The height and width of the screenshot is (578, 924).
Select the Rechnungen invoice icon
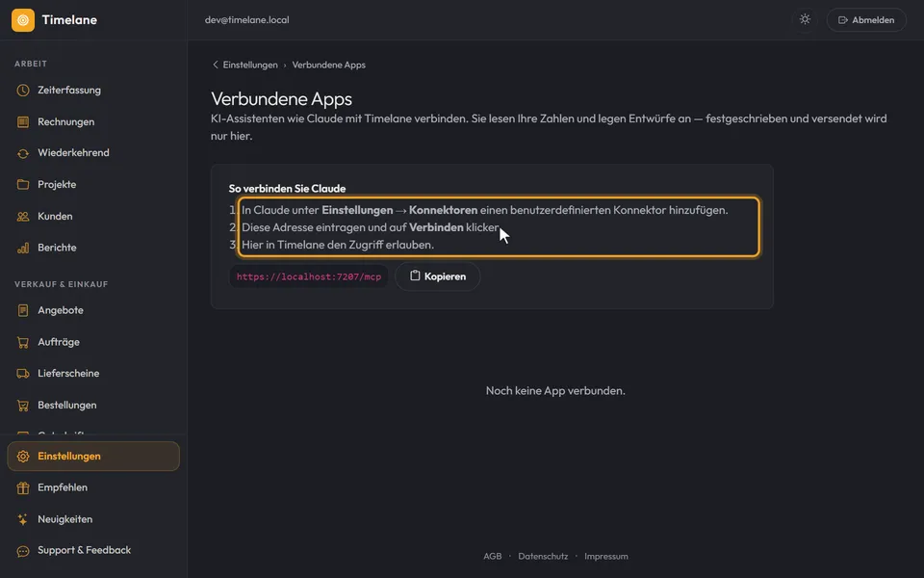pos(23,122)
